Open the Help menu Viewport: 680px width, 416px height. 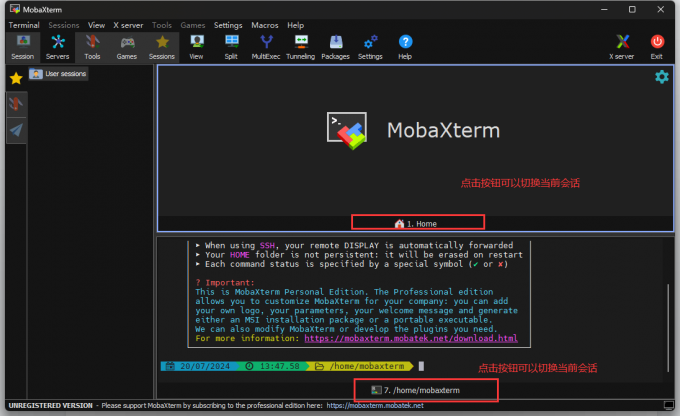[x=295, y=25]
